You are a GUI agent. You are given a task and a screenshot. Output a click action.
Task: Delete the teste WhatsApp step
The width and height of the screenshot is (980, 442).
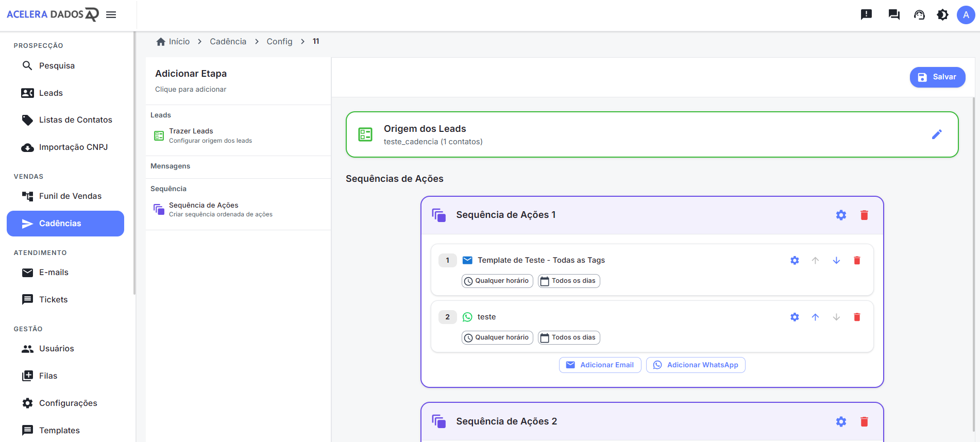coord(857,317)
